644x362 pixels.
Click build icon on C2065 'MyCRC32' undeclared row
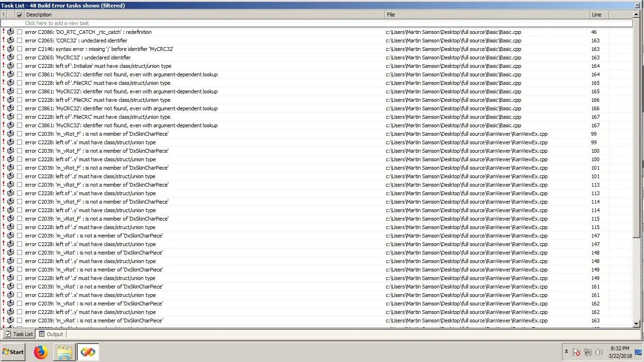[x=10, y=58]
